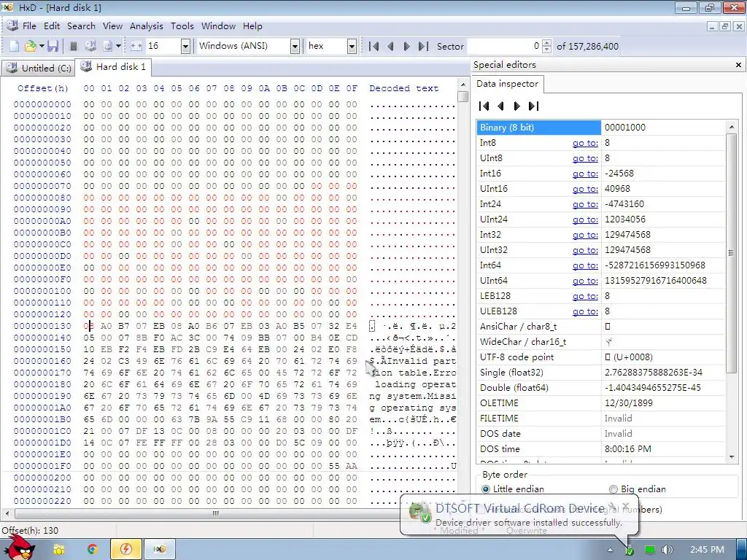Open the orange lightning app on taskbar
747x560 pixels.
(x=125, y=550)
